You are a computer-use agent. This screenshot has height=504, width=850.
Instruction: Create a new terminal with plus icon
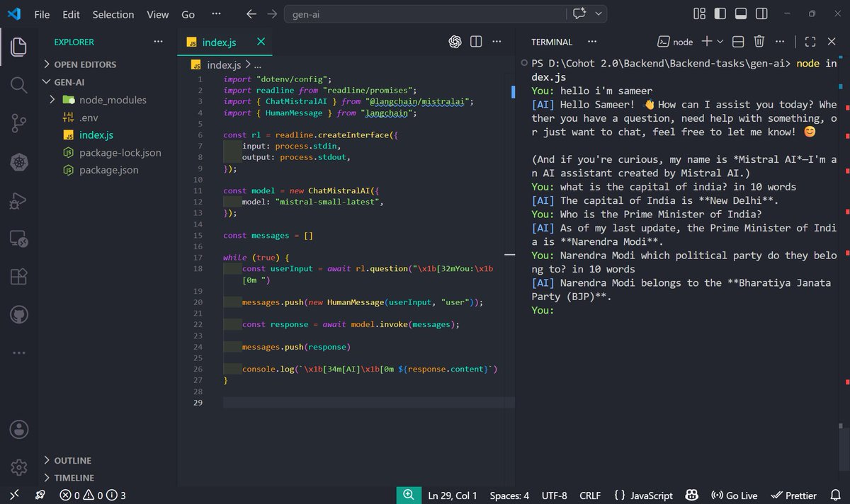[x=707, y=42]
